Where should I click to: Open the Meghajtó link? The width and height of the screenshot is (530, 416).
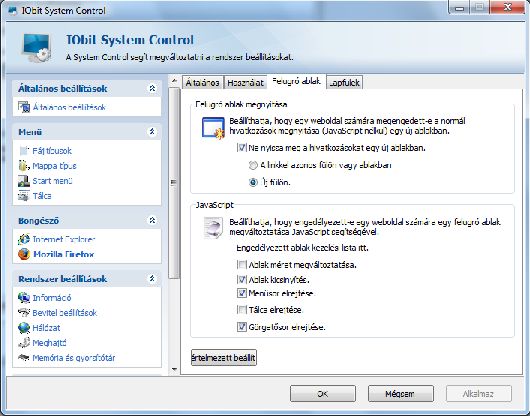tap(49, 343)
